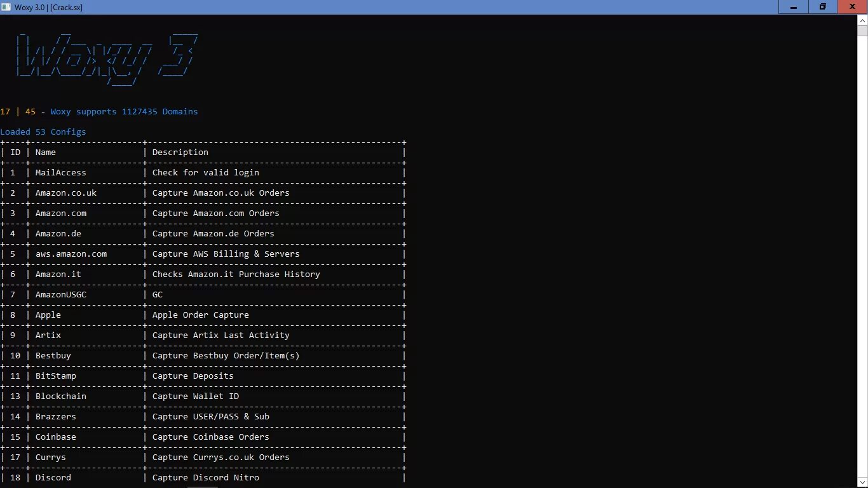
Task: Click the 'Woxy 3.0 | [Crack.sx]' title text
Action: [x=48, y=7]
